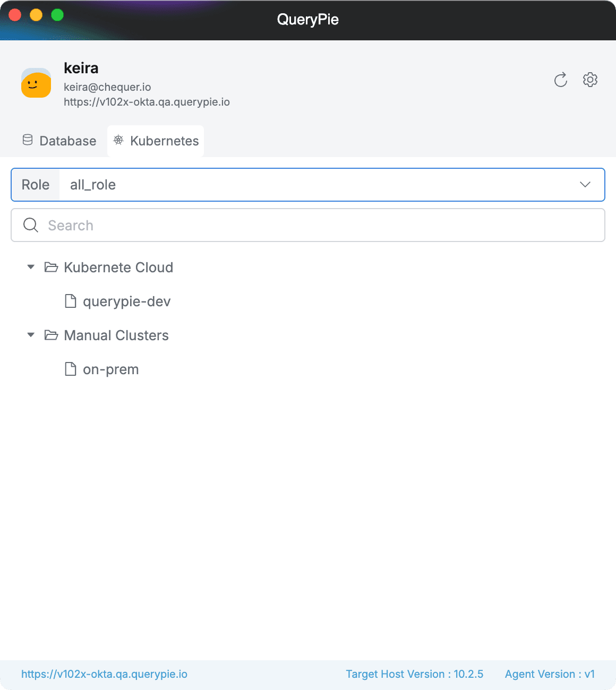Click the file icon beside querypie-dev
This screenshot has width=616, height=690.
tap(71, 301)
